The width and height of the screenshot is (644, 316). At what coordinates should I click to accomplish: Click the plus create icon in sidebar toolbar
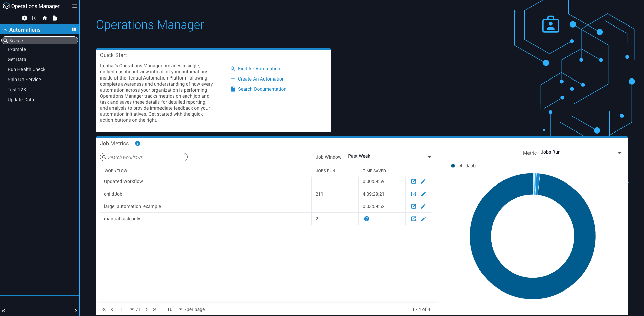(x=25, y=18)
